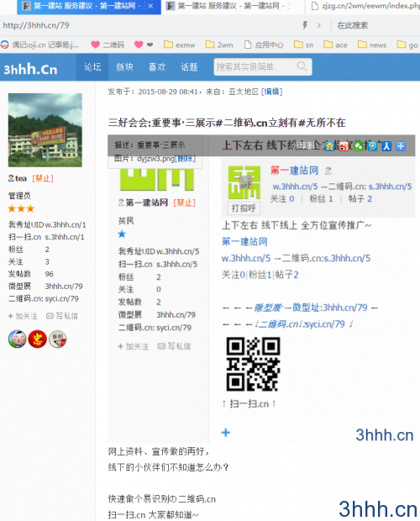Click the 编辑 link beside post date

[x=271, y=92]
